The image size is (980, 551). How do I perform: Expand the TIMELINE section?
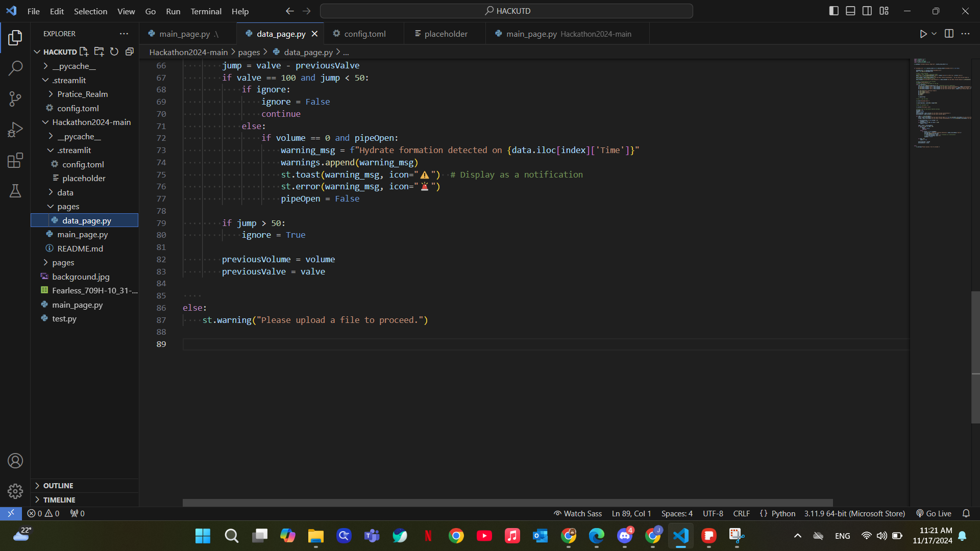click(x=59, y=500)
